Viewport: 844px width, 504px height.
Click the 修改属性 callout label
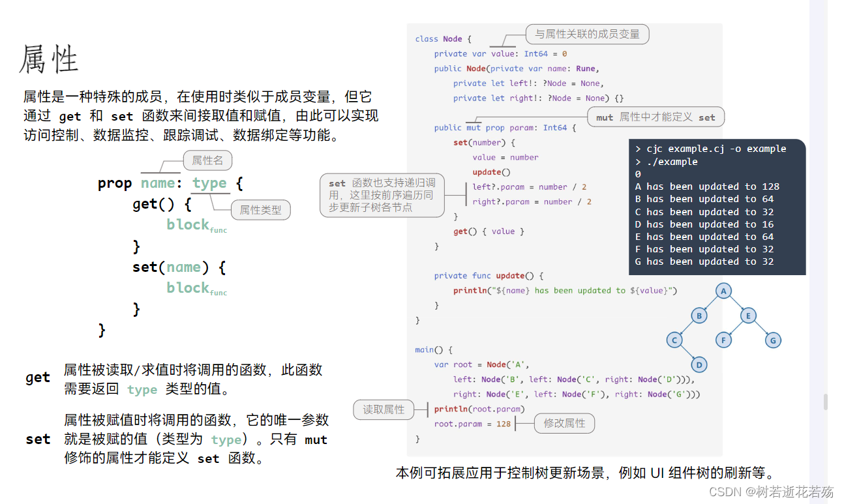click(x=564, y=423)
